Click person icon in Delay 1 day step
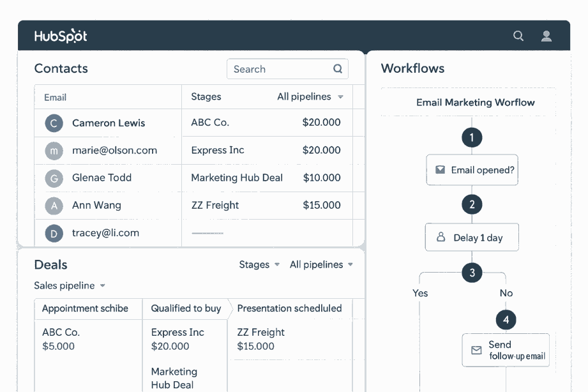The image size is (588, 392). (x=441, y=237)
